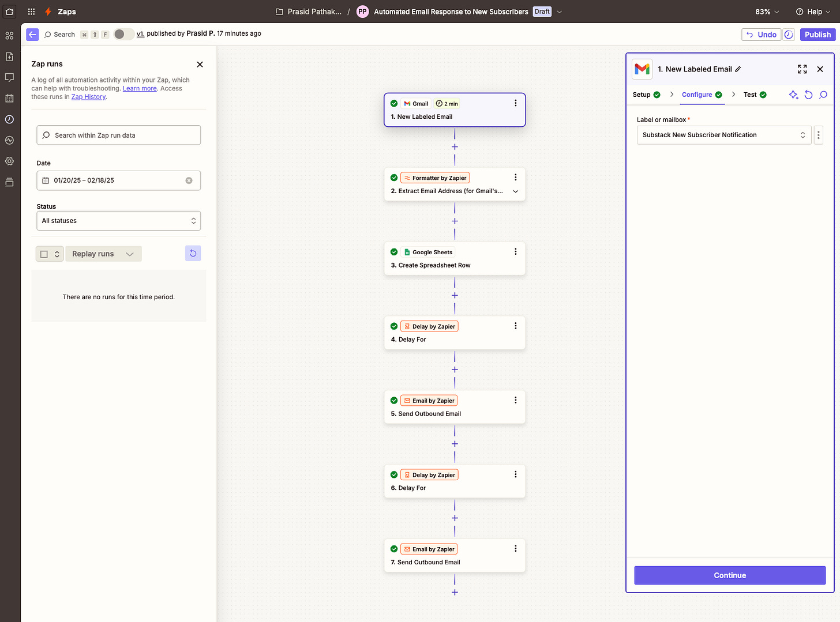Open the Replay runs dropdown

click(103, 254)
